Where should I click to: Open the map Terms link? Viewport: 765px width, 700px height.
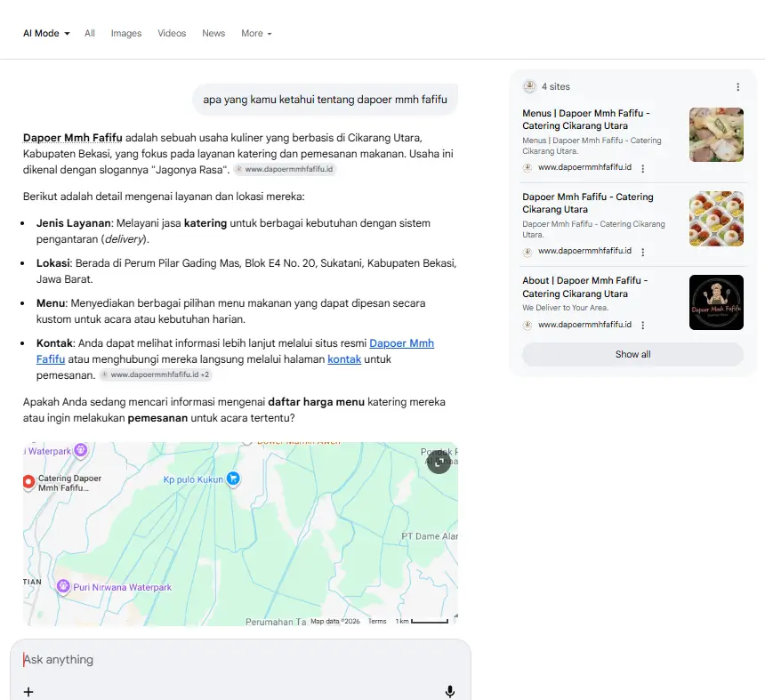pos(377,621)
